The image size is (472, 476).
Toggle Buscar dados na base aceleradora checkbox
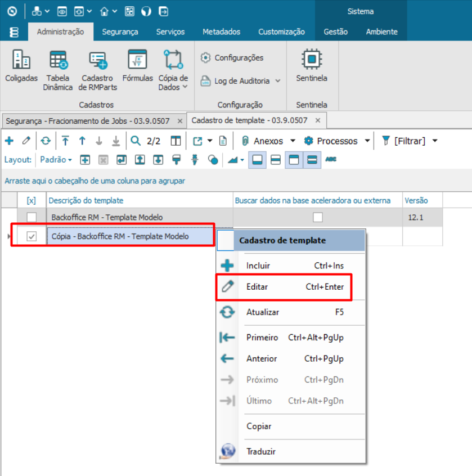point(318,217)
